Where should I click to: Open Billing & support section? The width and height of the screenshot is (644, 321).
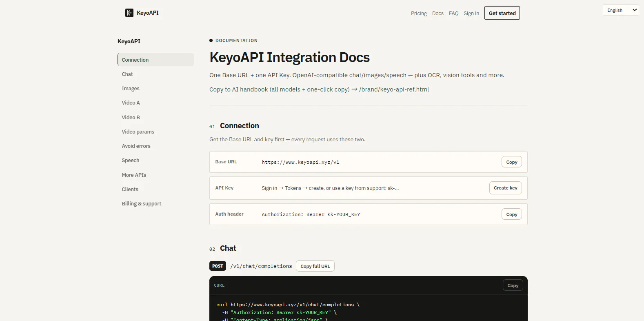pos(156,203)
